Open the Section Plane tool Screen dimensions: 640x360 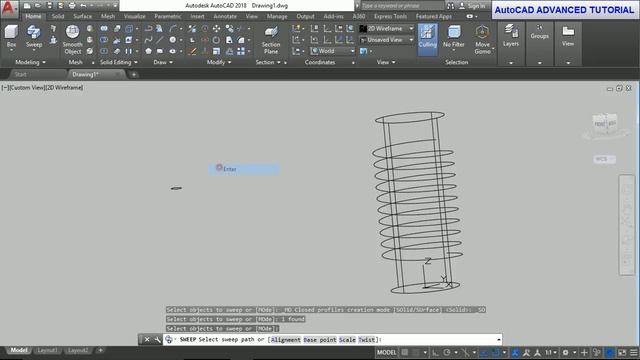271,40
